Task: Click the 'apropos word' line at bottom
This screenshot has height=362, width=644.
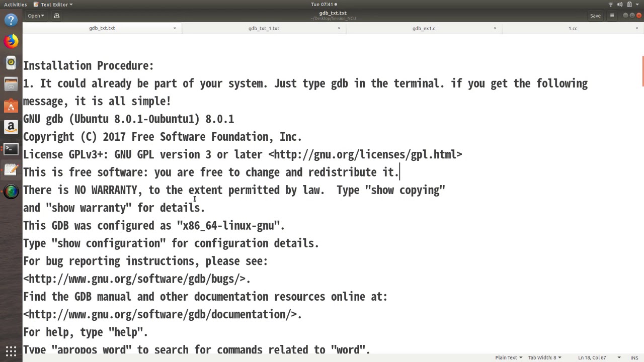Action: [197, 349]
